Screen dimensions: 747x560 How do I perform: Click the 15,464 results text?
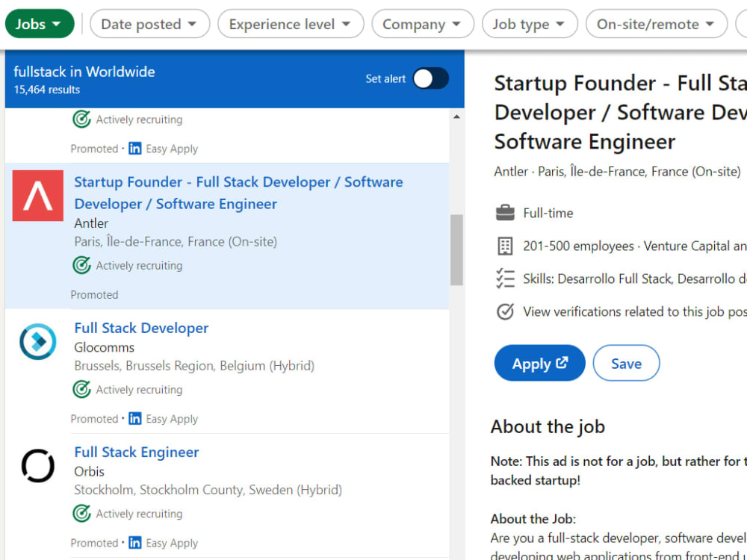pyautogui.click(x=46, y=90)
